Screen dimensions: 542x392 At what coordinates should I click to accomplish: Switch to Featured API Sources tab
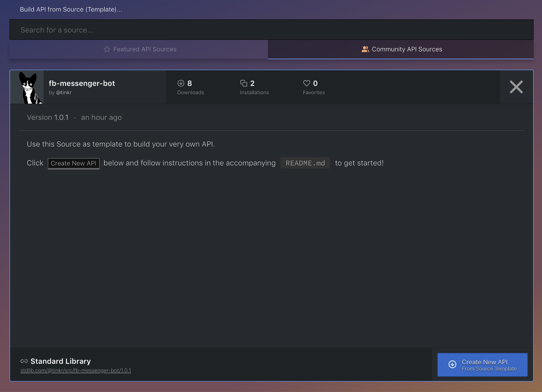139,49
